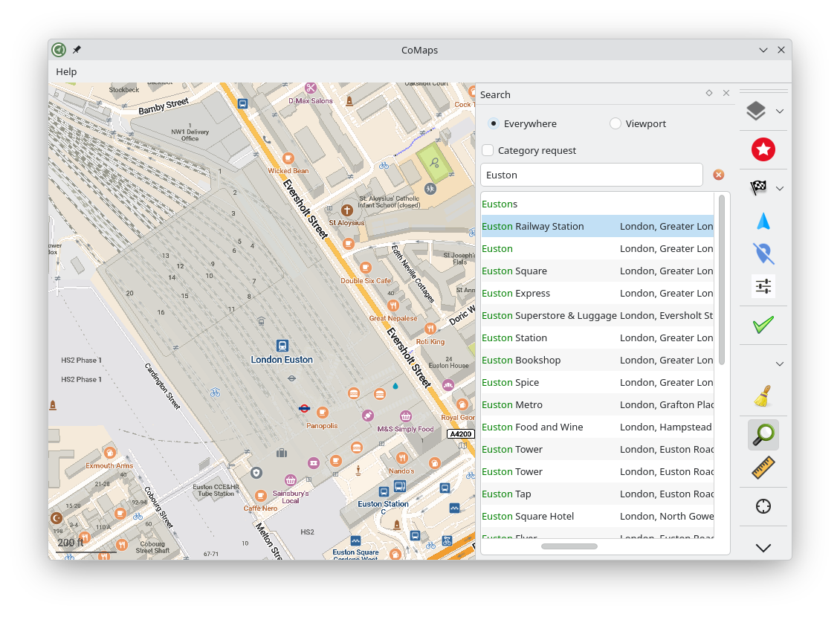Click the CoMaps application logo icon
Viewport: 840px width, 617px height.
(x=59, y=50)
